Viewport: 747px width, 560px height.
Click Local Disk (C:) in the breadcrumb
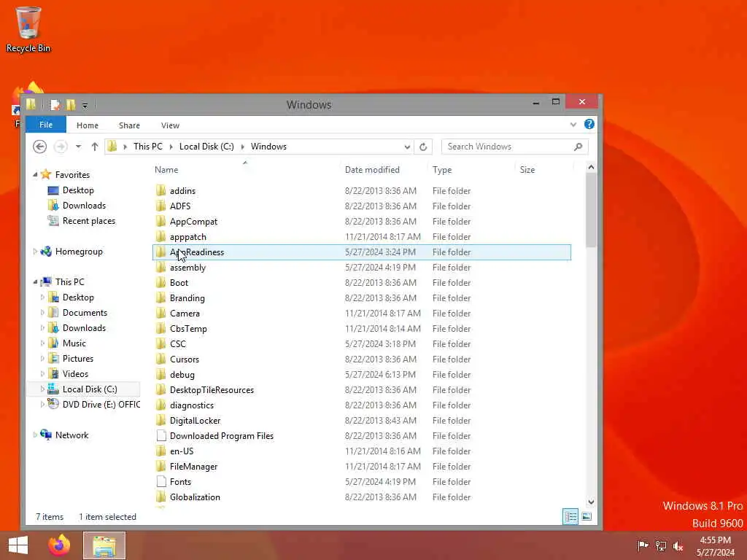(206, 147)
